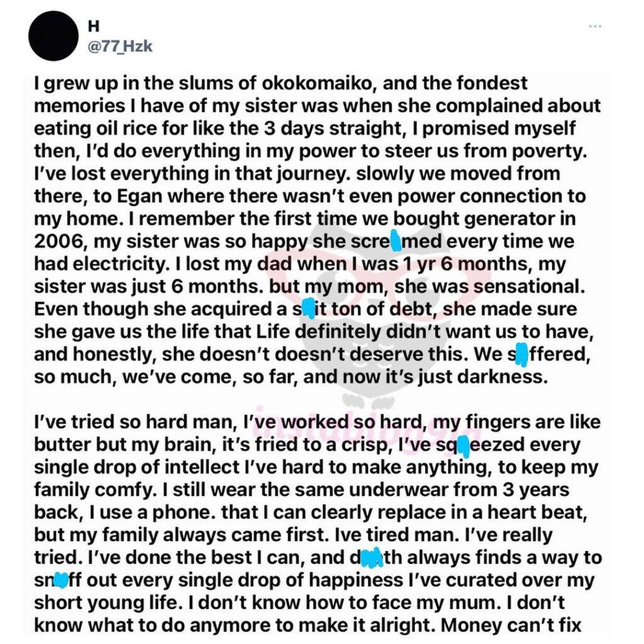644x644 pixels.
Task: Click the black circular profile avatar
Action: [53, 36]
